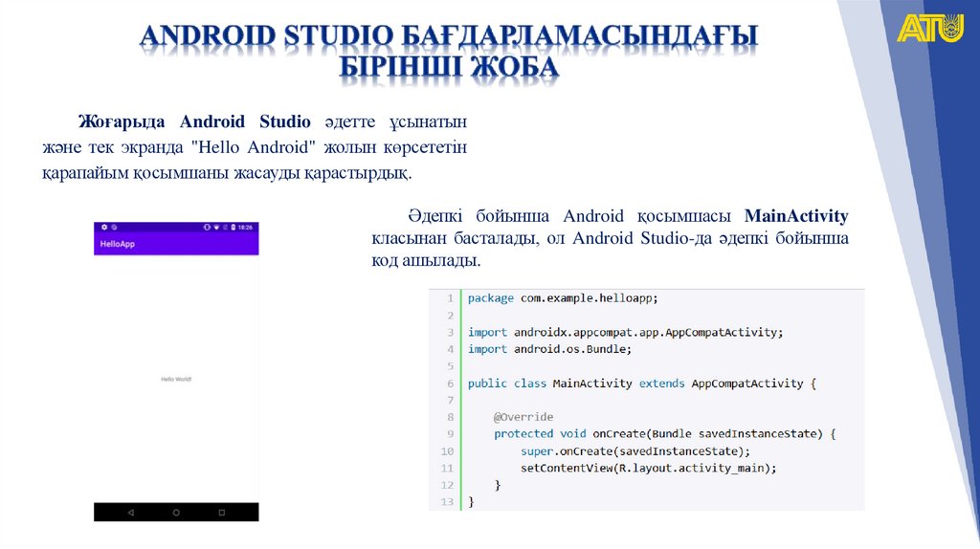Click the extends keyword in the class declaration

[661, 384]
